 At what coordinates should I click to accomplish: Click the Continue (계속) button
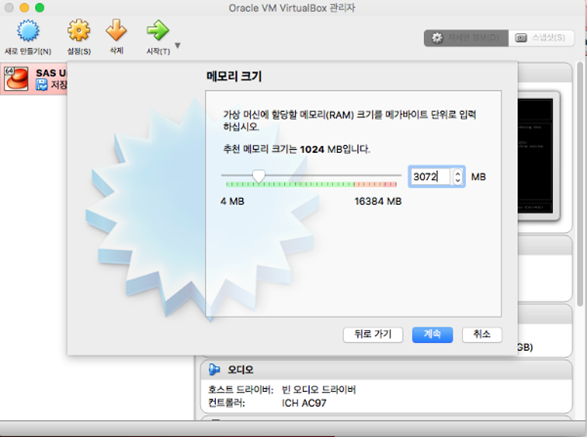coord(432,334)
